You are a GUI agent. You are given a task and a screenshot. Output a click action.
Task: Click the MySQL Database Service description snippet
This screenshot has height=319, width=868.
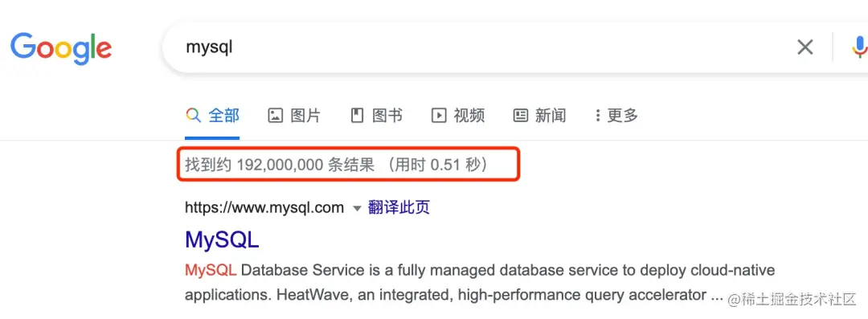point(479,283)
